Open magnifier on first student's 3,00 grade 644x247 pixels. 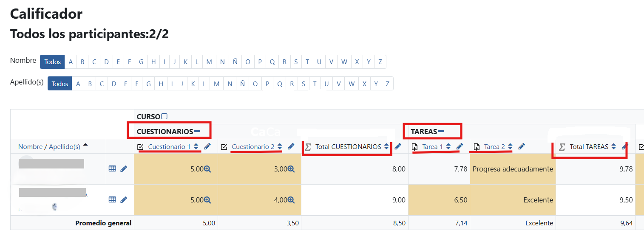pos(291,169)
